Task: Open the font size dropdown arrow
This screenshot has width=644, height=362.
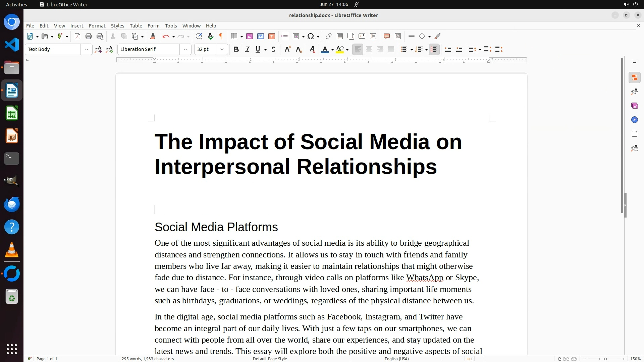Action: (x=222, y=50)
